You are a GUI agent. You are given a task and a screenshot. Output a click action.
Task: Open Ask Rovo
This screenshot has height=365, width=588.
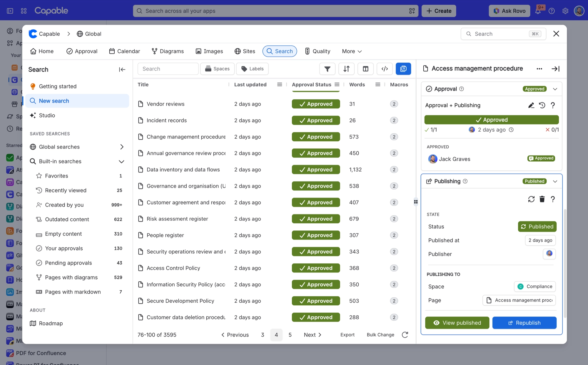509,11
